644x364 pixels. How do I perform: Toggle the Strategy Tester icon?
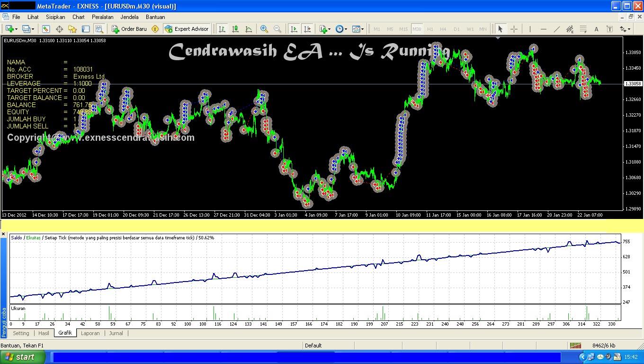point(99,29)
